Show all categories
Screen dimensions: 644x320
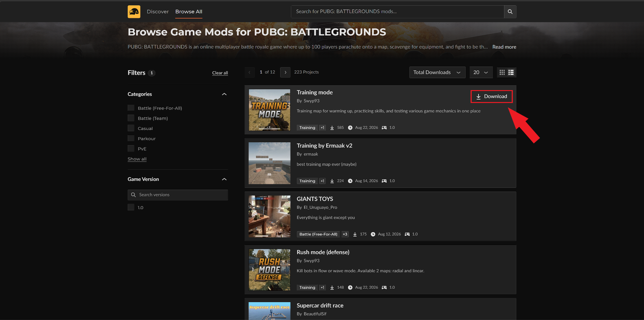(137, 159)
